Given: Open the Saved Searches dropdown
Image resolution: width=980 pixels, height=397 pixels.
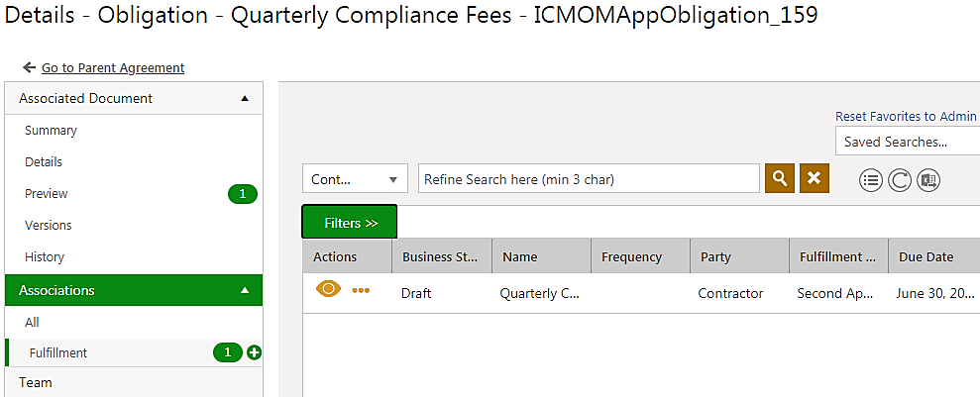Looking at the screenshot, I should [x=908, y=142].
